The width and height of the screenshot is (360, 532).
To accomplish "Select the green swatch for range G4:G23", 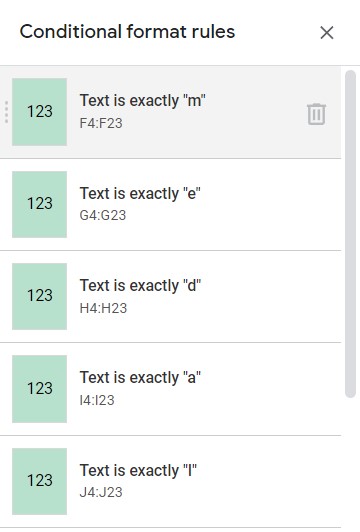I will click(39, 204).
